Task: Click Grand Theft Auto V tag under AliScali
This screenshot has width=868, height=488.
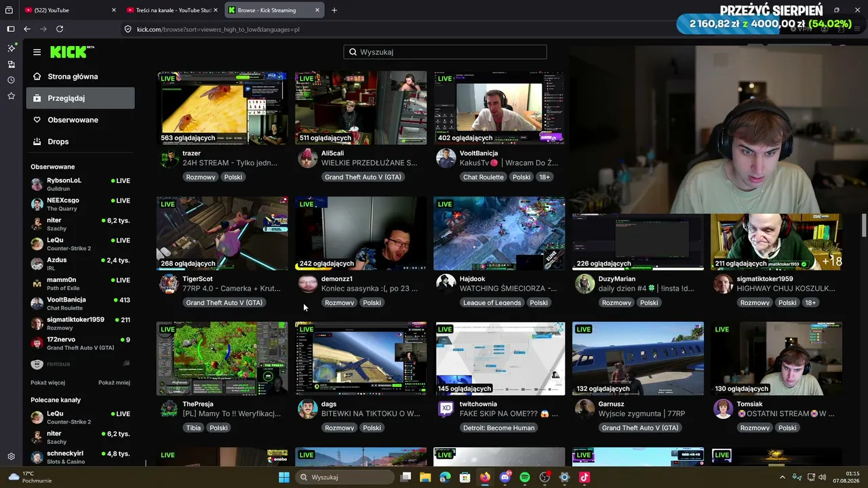Action: pyautogui.click(x=363, y=177)
